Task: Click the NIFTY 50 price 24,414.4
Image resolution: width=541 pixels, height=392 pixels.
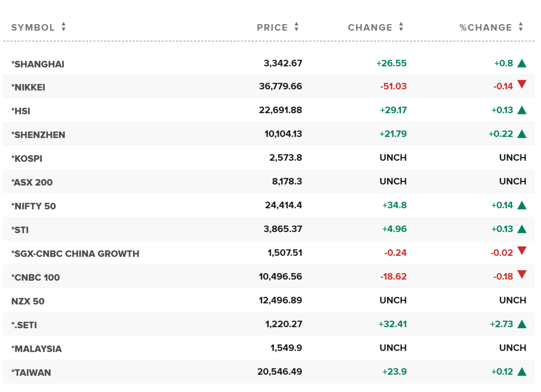Action: pos(283,205)
